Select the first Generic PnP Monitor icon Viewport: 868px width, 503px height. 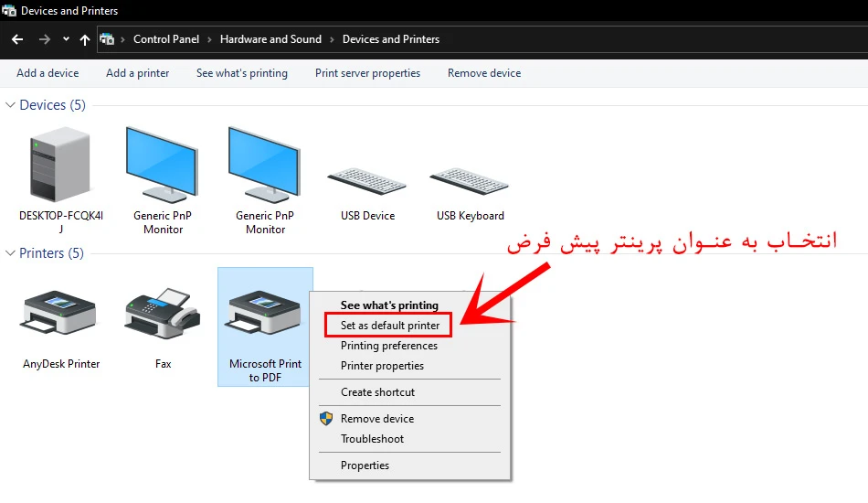point(163,165)
